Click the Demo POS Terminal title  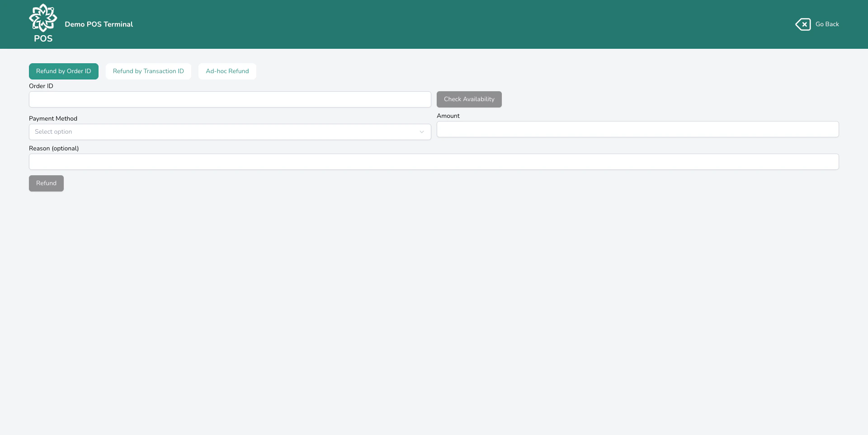(99, 24)
